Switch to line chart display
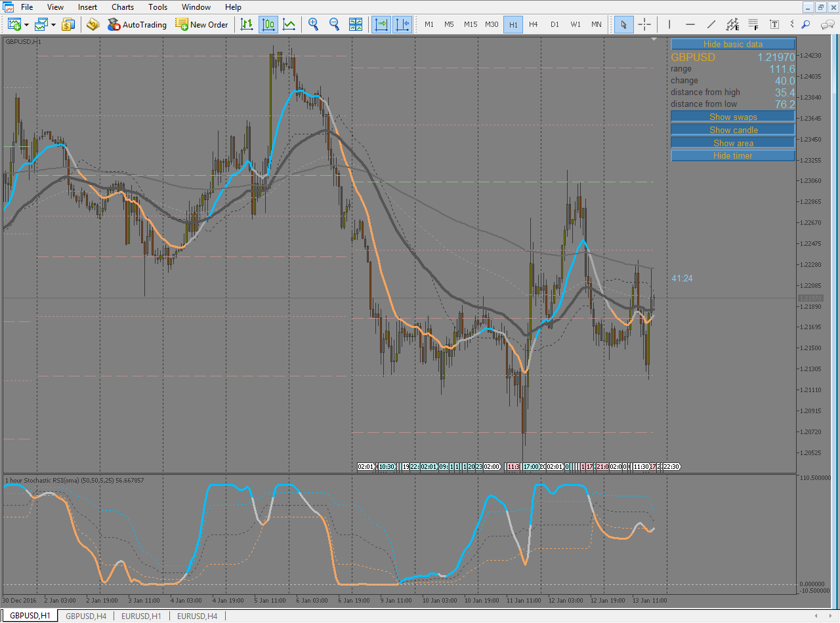The height and width of the screenshot is (623, 840). 289,25
